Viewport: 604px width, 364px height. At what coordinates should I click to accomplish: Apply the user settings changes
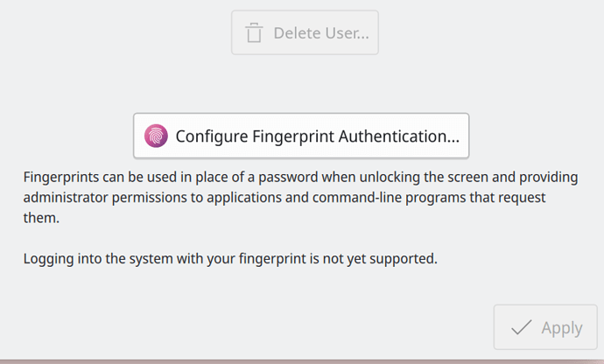point(545,327)
